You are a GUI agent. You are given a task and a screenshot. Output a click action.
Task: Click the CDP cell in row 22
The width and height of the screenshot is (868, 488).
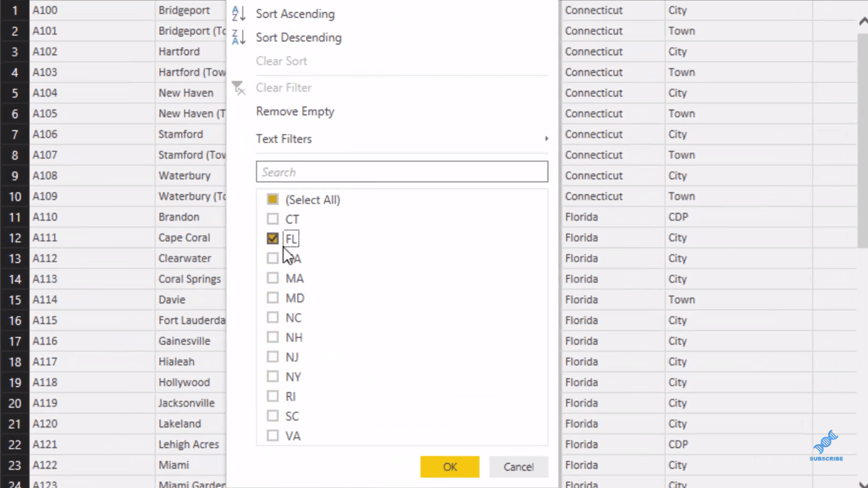pyautogui.click(x=738, y=445)
